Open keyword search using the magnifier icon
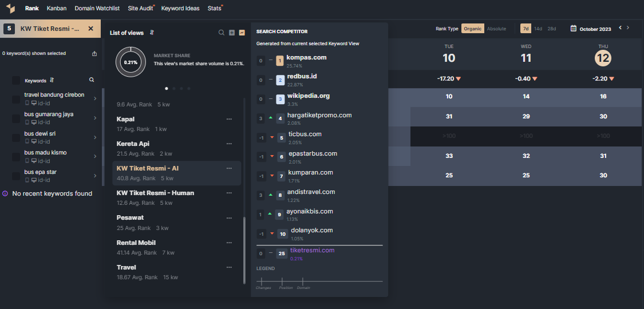This screenshot has height=309, width=644. tap(92, 80)
